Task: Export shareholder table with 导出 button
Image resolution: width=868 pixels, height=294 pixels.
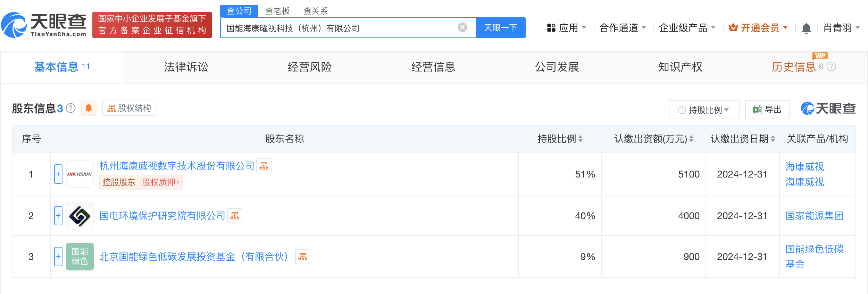Action: click(767, 110)
